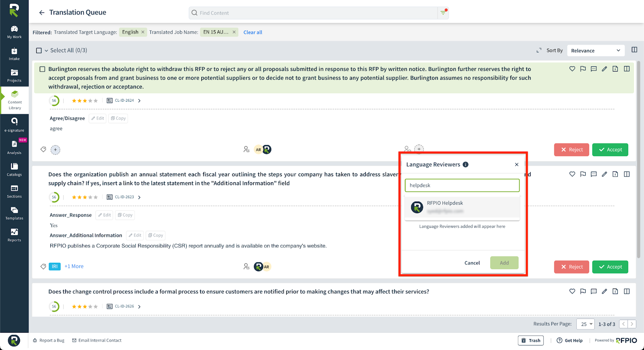
Task: Expand the Select All dropdown arrow
Action: pyautogui.click(x=46, y=51)
